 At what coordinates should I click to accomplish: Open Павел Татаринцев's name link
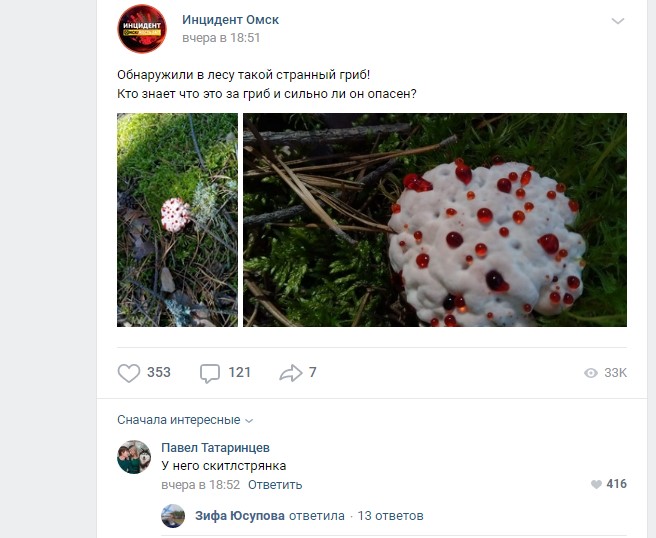click(x=215, y=448)
